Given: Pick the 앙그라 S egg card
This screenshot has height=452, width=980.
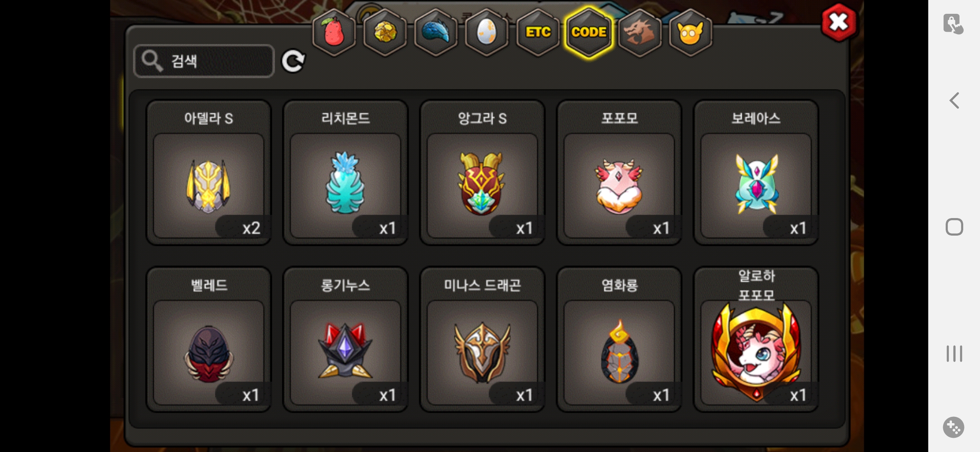Looking at the screenshot, I should pos(482,172).
